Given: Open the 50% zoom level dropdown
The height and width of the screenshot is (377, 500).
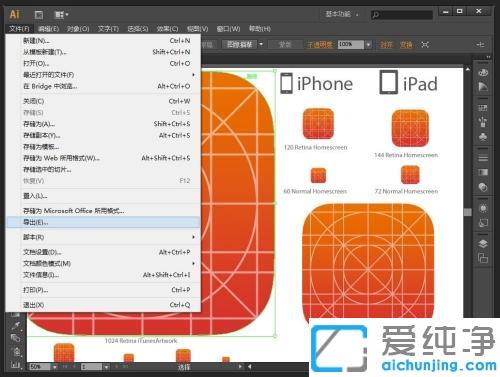Looking at the screenshot, I should click(x=54, y=367).
